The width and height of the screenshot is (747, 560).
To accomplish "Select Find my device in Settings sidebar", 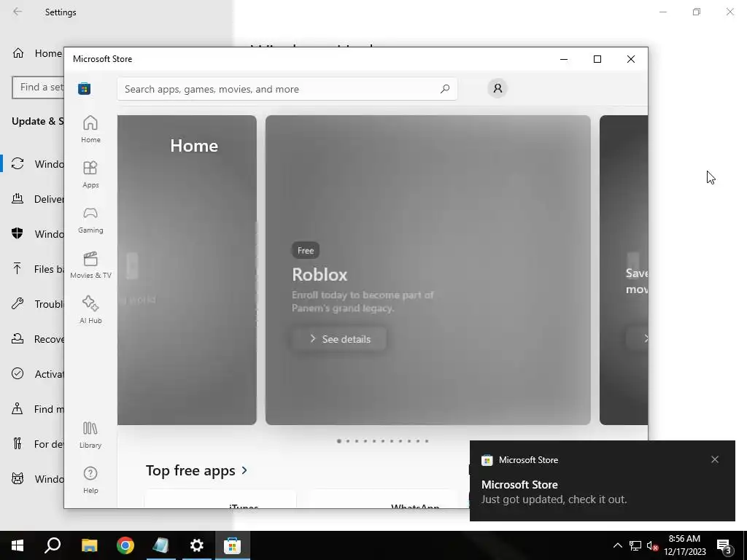I will click(x=32, y=409).
